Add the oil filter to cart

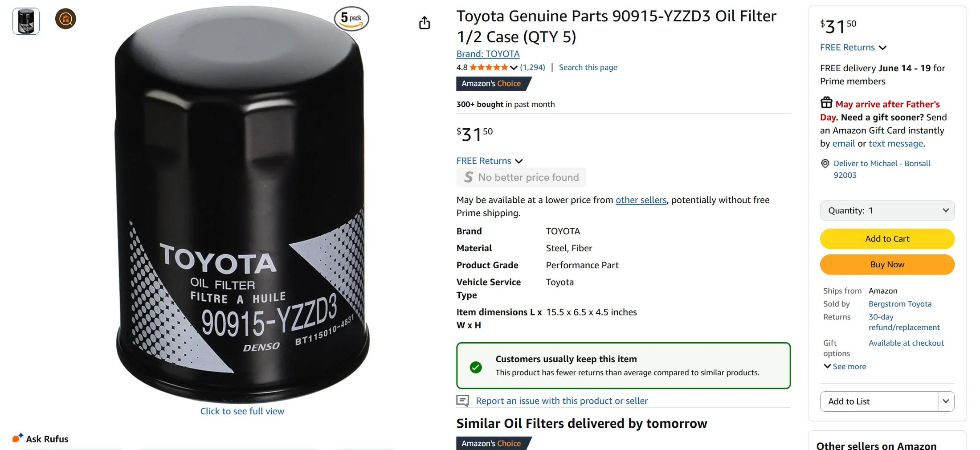click(x=887, y=239)
